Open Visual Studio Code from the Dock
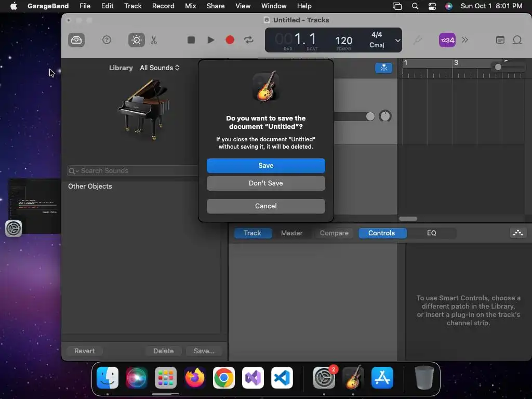The height and width of the screenshot is (399, 532). coord(282,378)
